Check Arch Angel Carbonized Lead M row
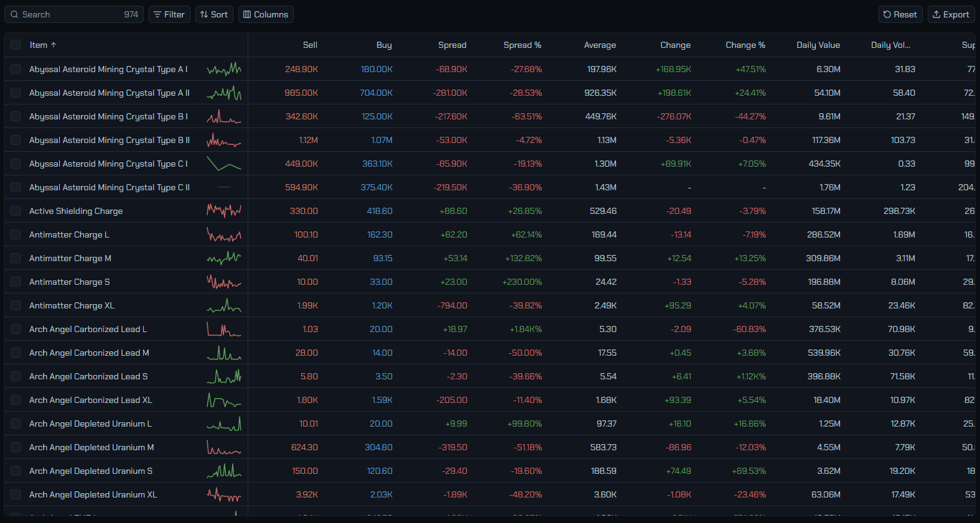The height and width of the screenshot is (523, 980). [x=16, y=353]
